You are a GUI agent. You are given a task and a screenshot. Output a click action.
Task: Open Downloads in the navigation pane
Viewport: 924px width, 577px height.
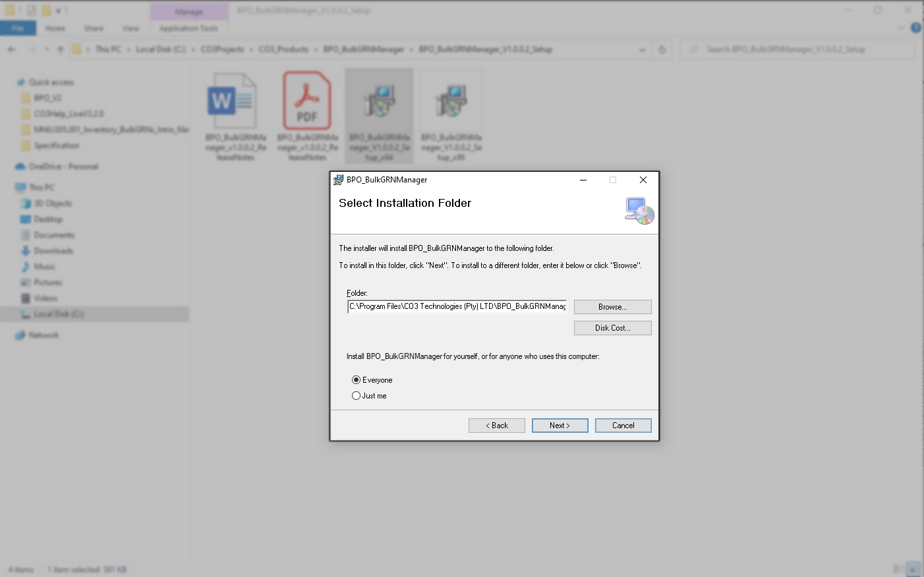53,251
